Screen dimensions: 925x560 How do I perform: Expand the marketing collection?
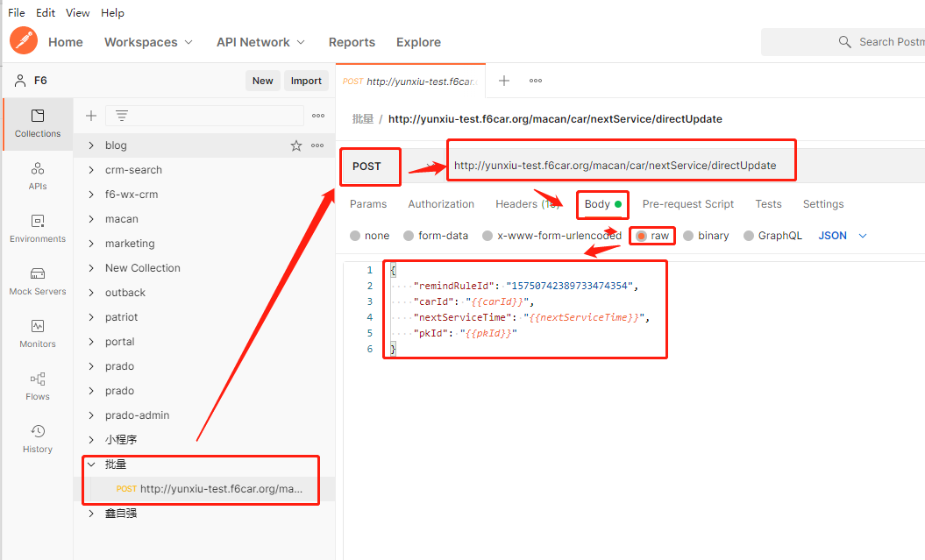coord(91,244)
